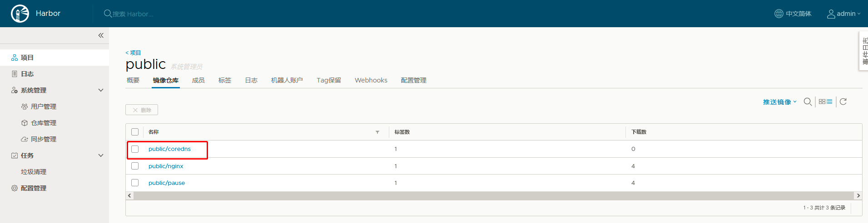Click the horizontal scrollbar track

click(x=494, y=196)
